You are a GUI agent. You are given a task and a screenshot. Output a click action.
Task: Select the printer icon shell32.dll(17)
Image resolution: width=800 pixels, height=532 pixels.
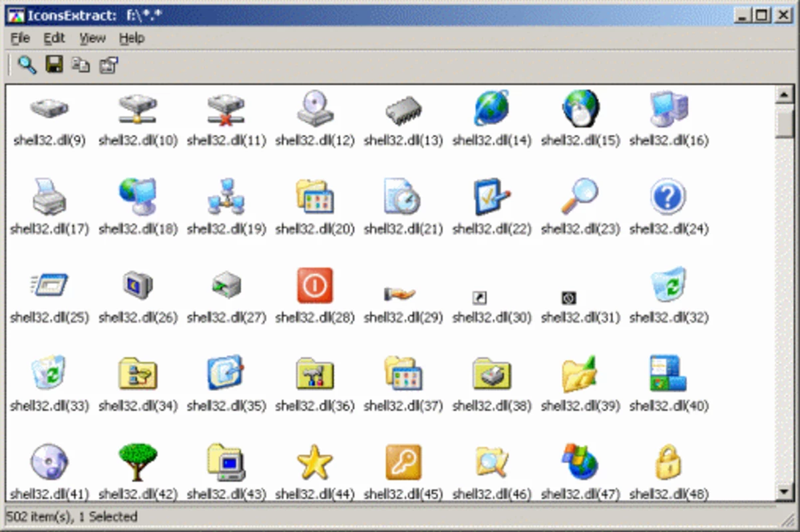point(49,197)
